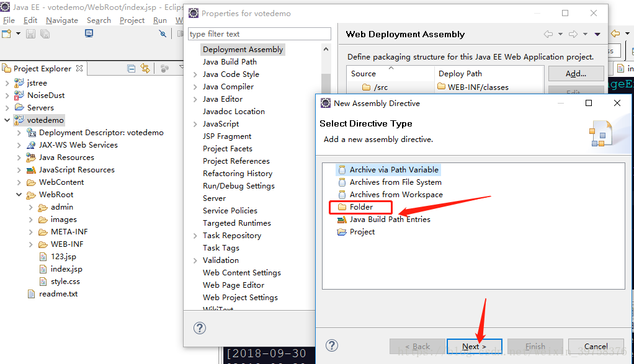Select Web Project Settings in properties list
The height and width of the screenshot is (364, 634).
[240, 298]
